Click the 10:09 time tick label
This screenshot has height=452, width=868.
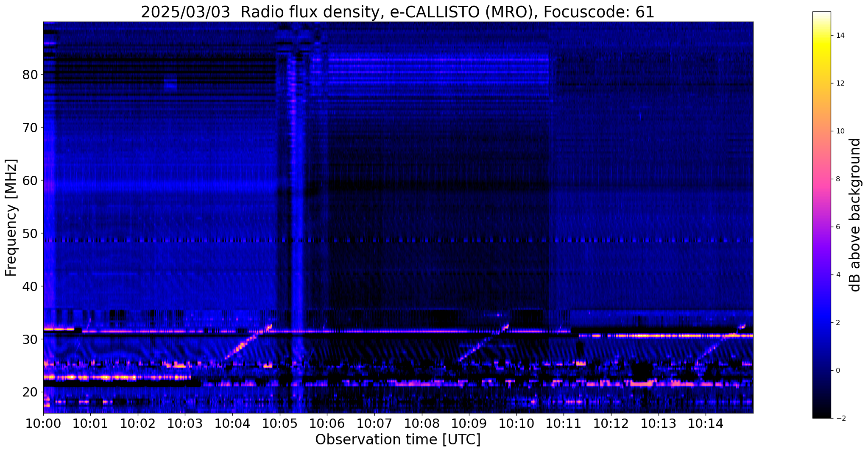click(469, 424)
